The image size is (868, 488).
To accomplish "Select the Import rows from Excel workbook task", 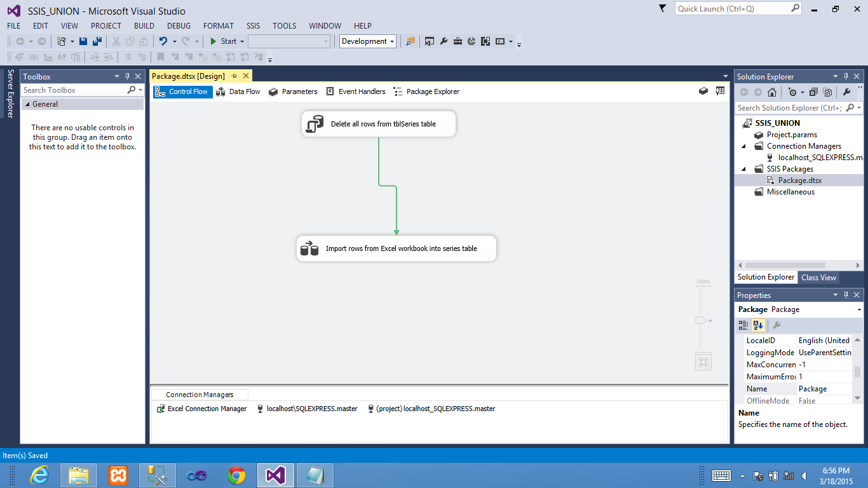I will (397, 248).
